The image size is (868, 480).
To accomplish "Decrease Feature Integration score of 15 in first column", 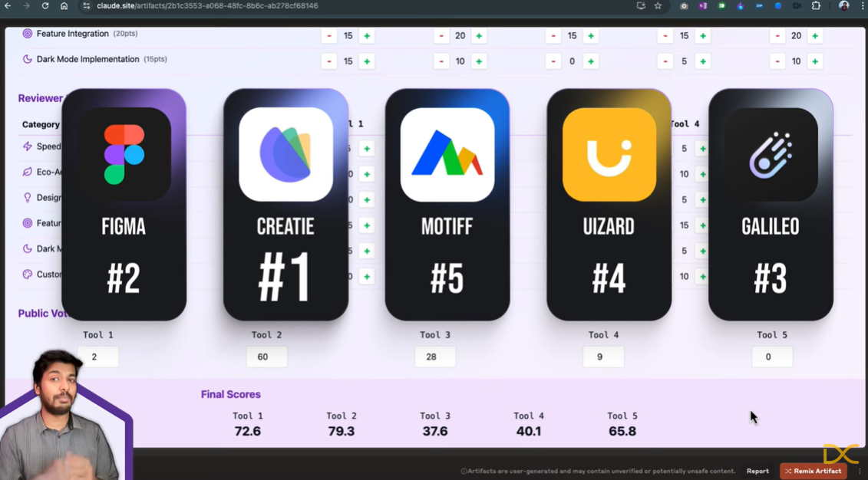I will coord(329,36).
